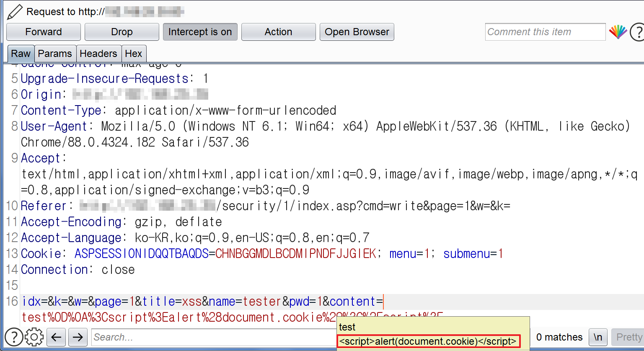Click the submenu=1 cookie value
Screen dimensions: 644x351
coord(473,254)
